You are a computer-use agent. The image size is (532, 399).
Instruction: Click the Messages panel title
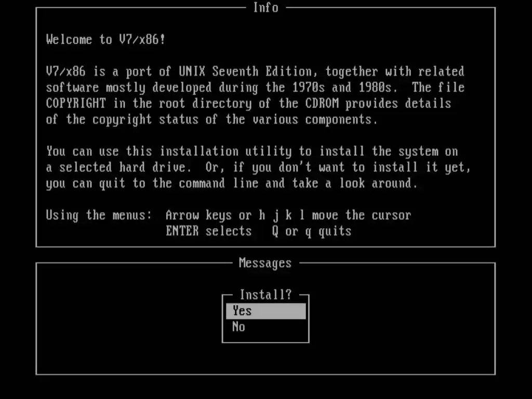[x=265, y=263]
